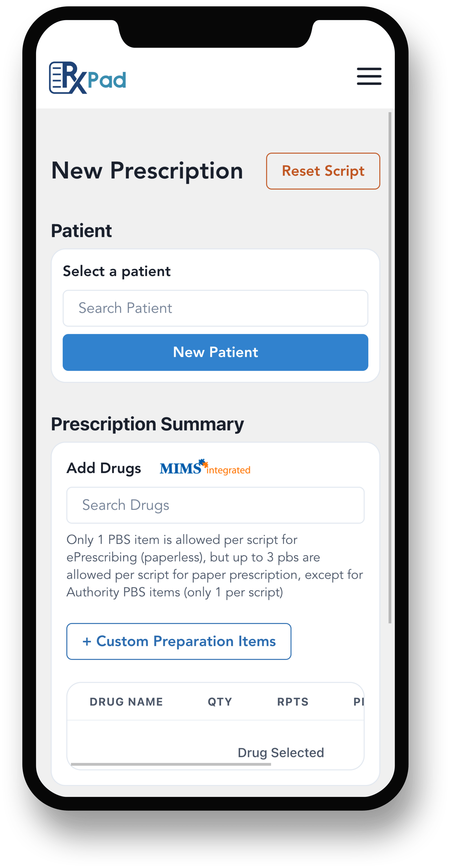Add Custom Preparation Items

(x=179, y=641)
